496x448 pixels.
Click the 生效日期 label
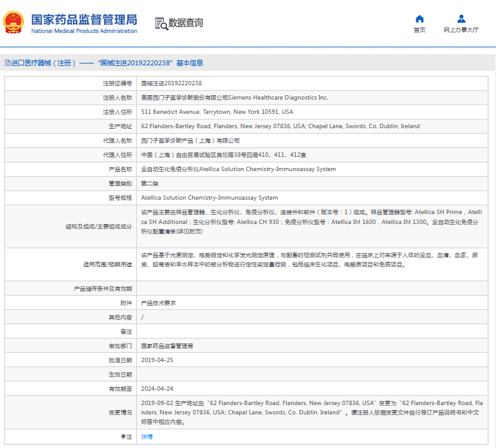120,375
